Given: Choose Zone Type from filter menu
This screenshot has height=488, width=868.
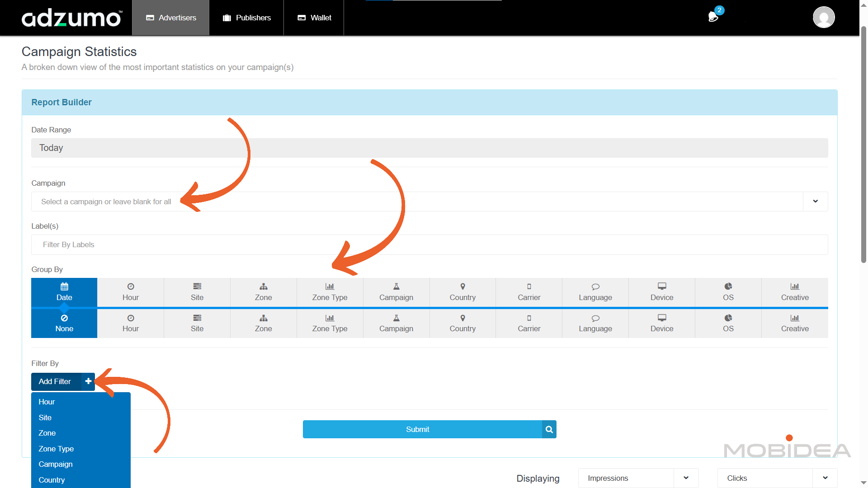Looking at the screenshot, I should click(56, 449).
